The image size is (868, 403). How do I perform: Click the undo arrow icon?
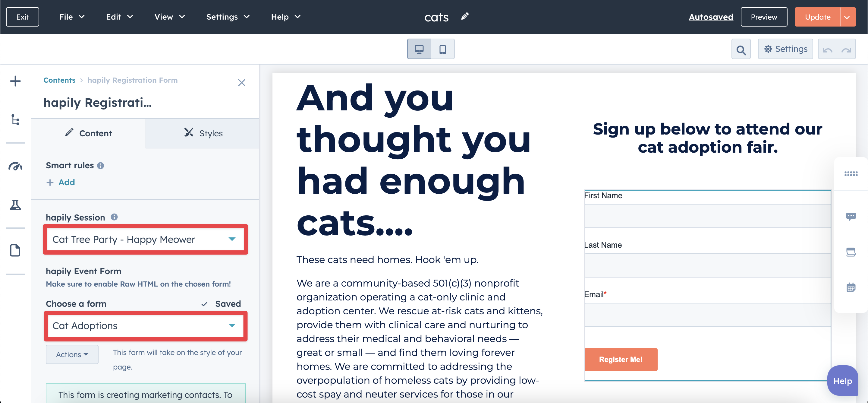pos(829,49)
